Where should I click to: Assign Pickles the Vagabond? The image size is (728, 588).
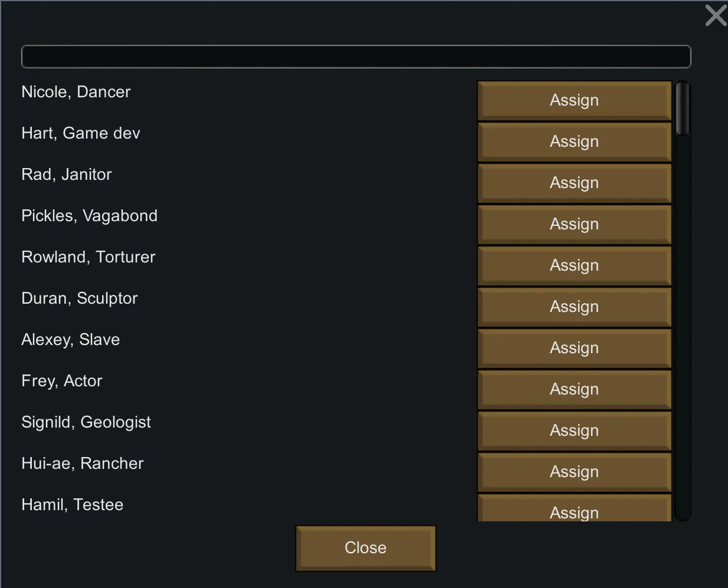coord(574,225)
